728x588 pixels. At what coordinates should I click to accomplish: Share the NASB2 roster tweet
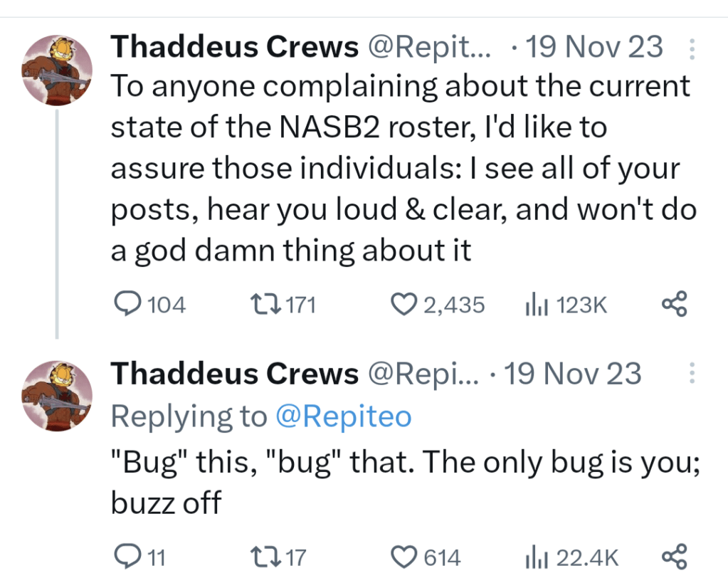coord(674,305)
